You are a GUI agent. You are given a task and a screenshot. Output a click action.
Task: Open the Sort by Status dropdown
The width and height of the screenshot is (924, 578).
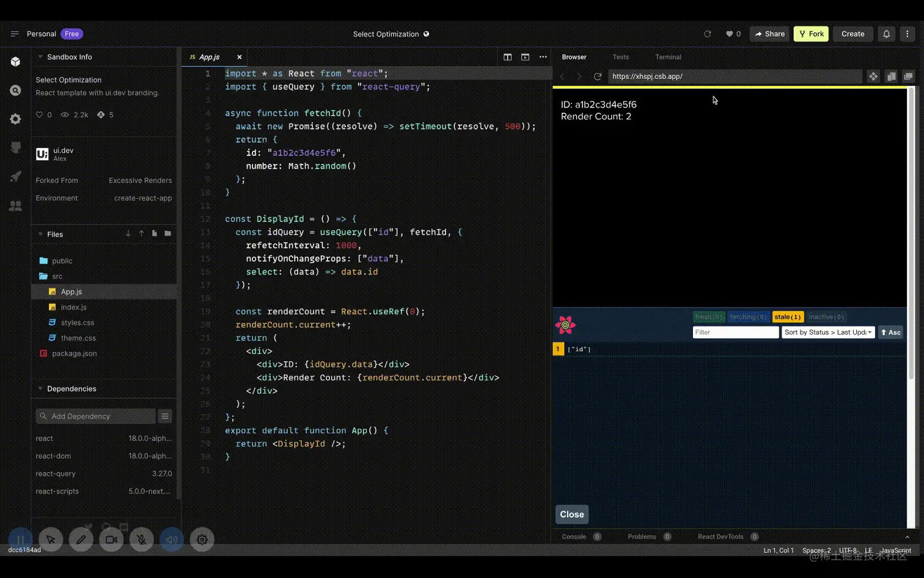tap(828, 332)
